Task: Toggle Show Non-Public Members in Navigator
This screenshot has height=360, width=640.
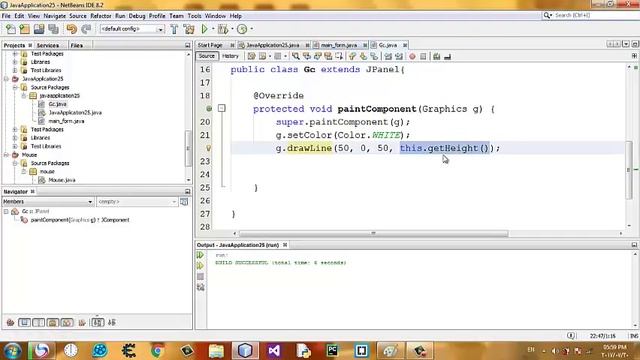Action: 53,322
